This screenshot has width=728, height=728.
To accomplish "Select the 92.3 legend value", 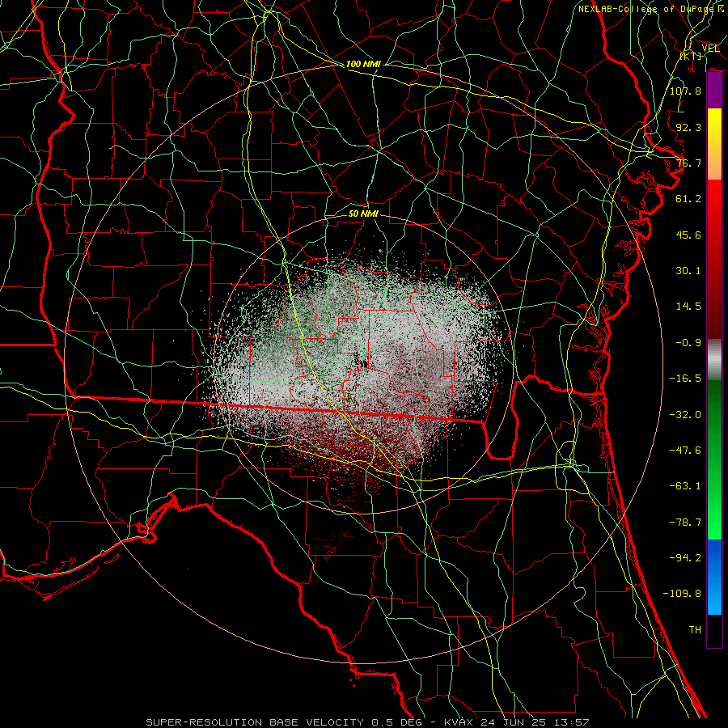I will 688,127.
